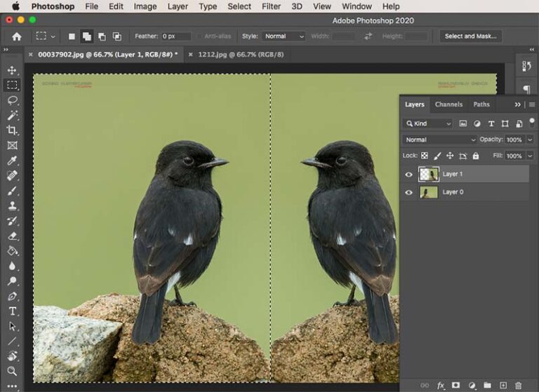This screenshot has height=392, width=539.
Task: Choose Intersect with selection mode
Action: 117,36
